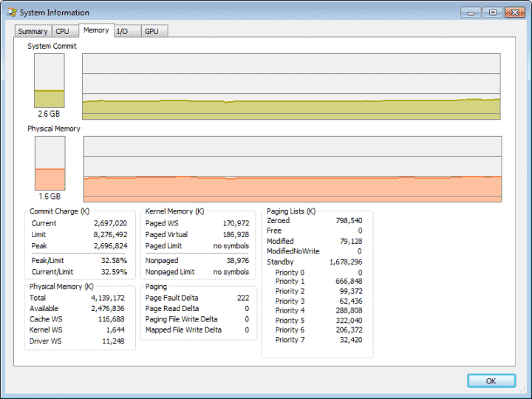The height and width of the screenshot is (399, 532).
Task: Select the Memory tab
Action: [x=96, y=30]
